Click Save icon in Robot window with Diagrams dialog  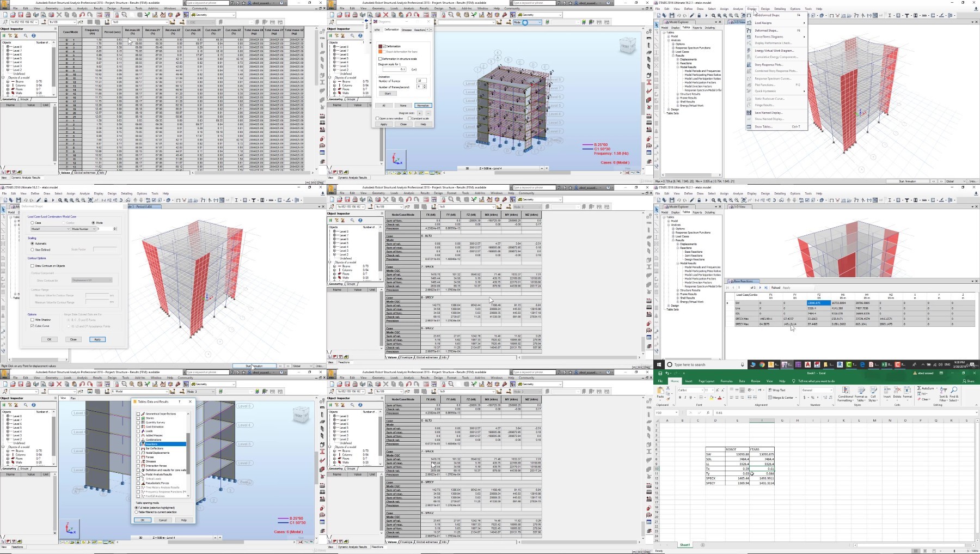347,15
